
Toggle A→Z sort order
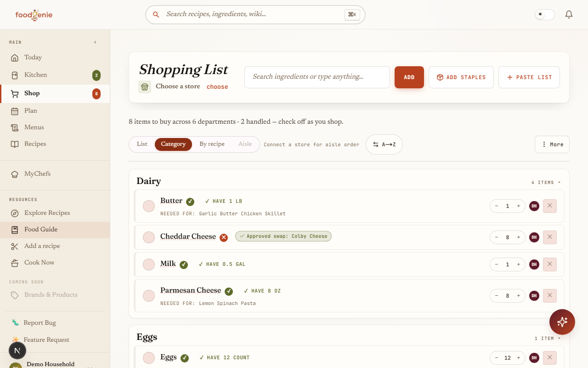tap(384, 144)
